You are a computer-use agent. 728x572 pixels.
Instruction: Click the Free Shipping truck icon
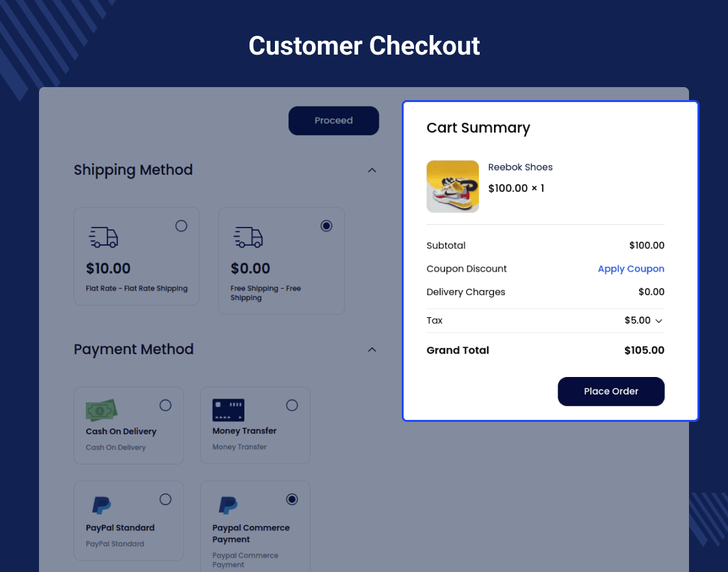click(248, 237)
